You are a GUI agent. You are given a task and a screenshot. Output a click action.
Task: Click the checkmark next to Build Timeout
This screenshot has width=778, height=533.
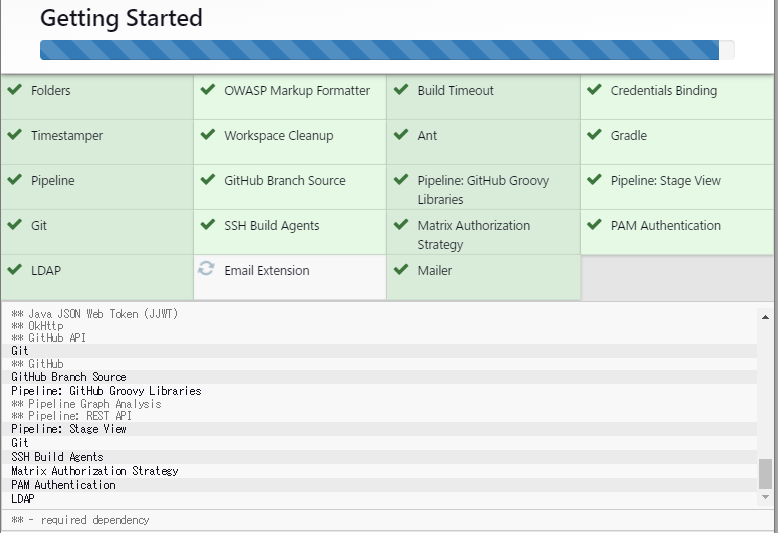tap(401, 89)
